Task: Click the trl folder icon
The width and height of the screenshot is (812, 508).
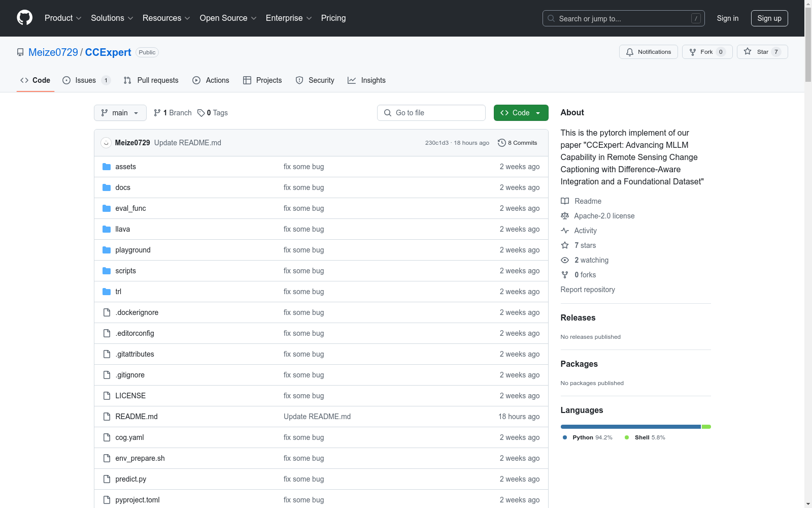Action: point(107,292)
